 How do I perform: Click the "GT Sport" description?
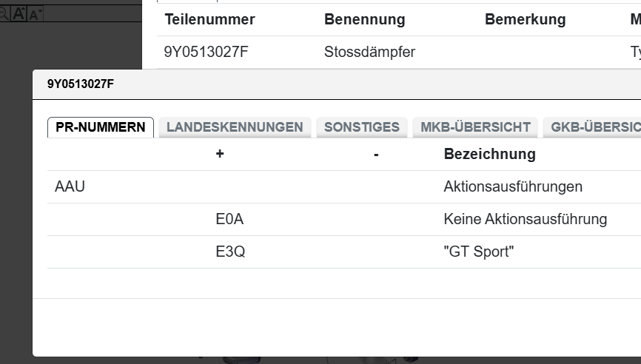(x=478, y=252)
